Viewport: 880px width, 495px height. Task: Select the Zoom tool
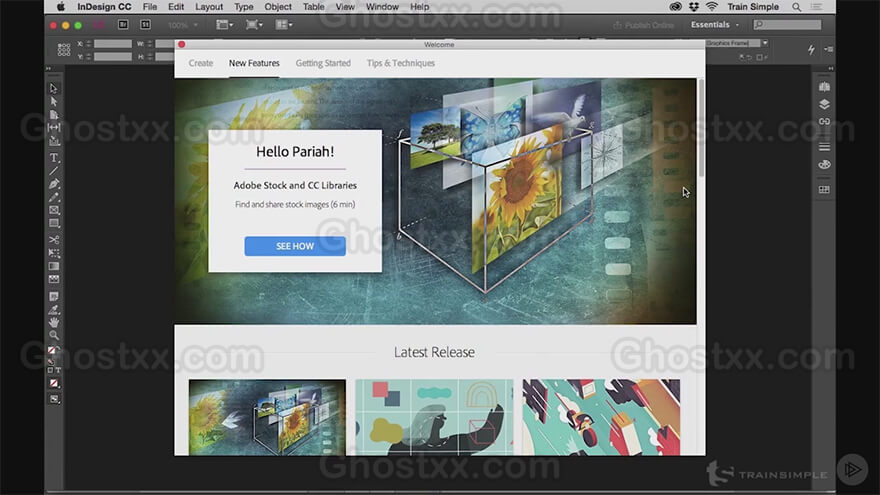point(54,336)
